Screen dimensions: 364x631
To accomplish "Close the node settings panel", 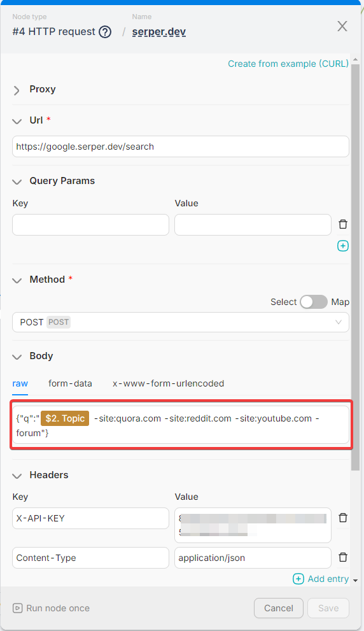I will pyautogui.click(x=342, y=26).
